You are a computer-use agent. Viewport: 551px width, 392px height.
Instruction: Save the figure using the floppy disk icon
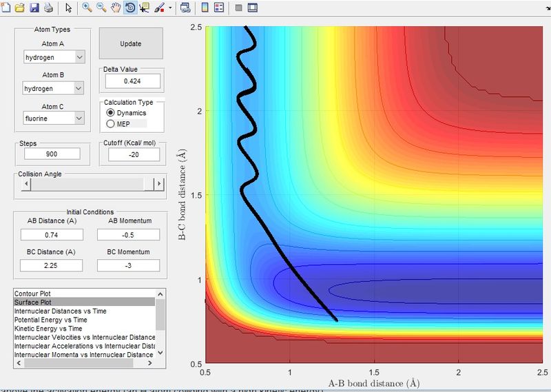coord(34,8)
